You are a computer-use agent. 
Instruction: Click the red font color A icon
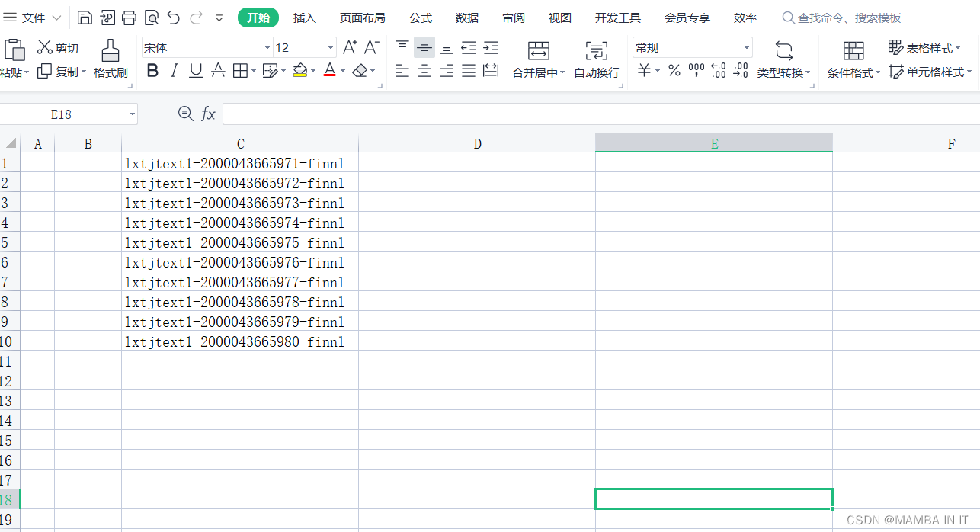click(x=330, y=71)
